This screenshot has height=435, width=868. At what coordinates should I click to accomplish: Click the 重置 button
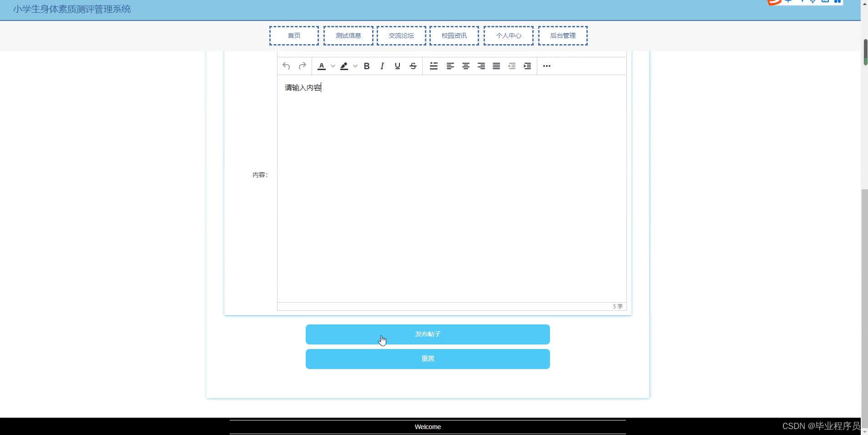[x=428, y=359]
